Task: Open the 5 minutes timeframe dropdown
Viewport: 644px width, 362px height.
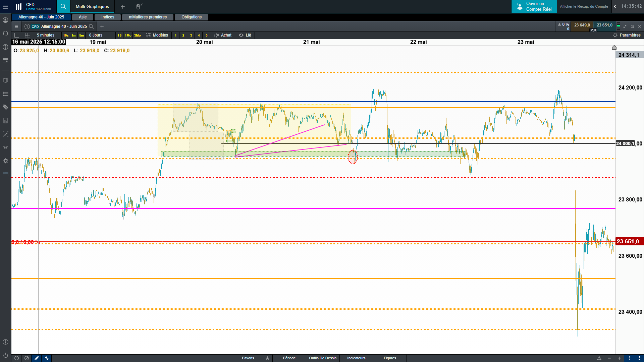Action: pyautogui.click(x=45, y=35)
